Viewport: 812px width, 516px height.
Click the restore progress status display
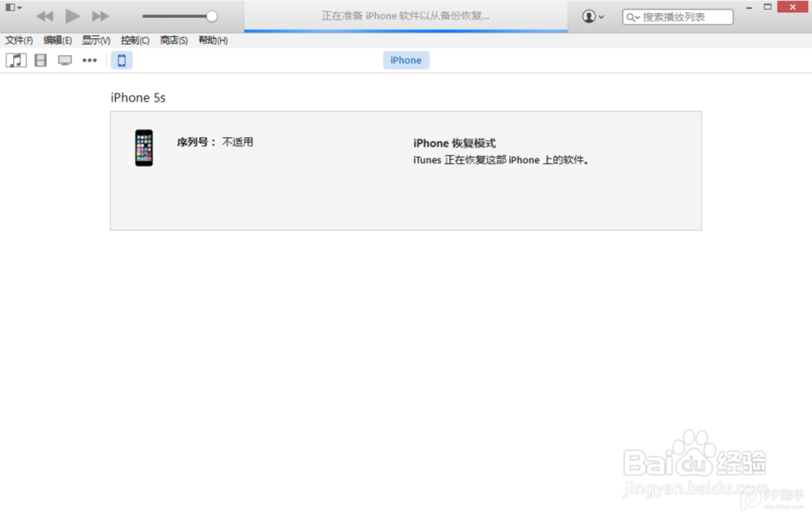[405, 16]
